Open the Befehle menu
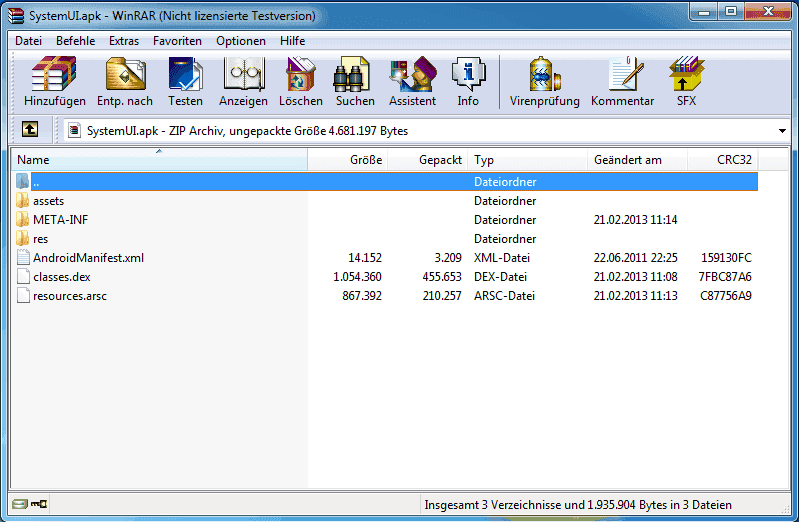The image size is (799, 522). tap(75, 41)
